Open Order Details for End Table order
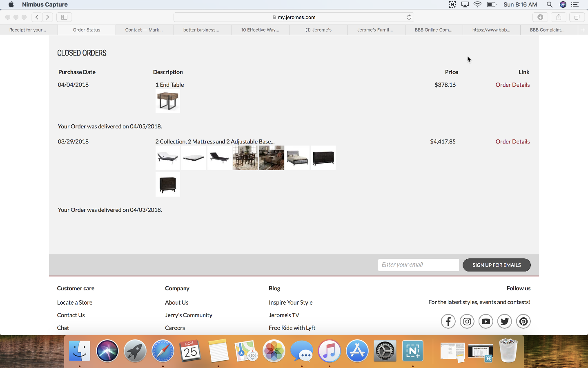This screenshot has height=368, width=588. tap(512, 85)
